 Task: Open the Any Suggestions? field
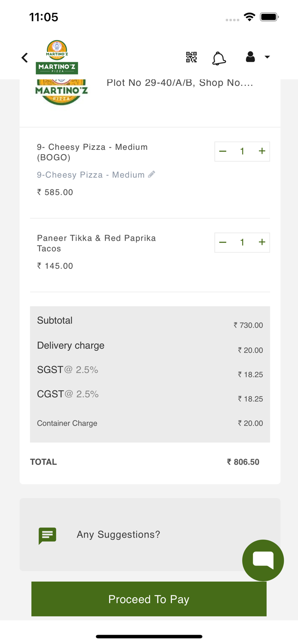click(x=118, y=535)
